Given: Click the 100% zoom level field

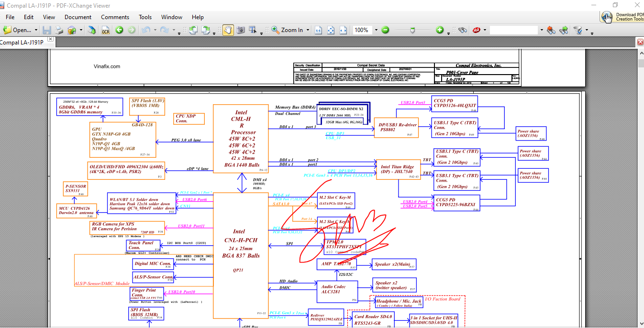Looking at the screenshot, I should pos(362,30).
